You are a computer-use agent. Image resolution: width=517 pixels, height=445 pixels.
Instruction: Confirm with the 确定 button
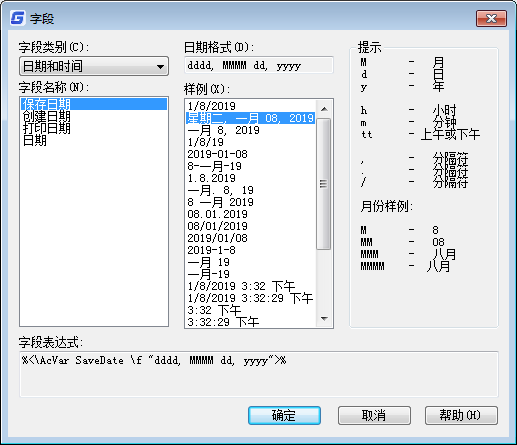point(284,415)
